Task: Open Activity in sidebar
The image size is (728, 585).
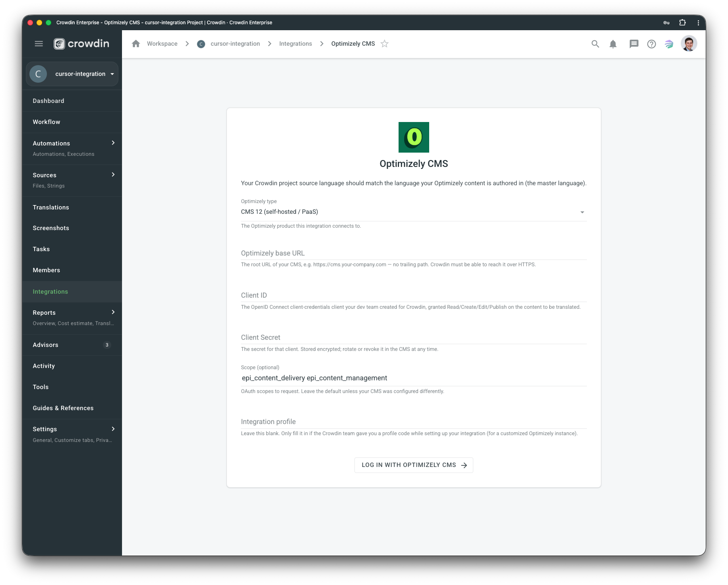Action: [72, 366]
